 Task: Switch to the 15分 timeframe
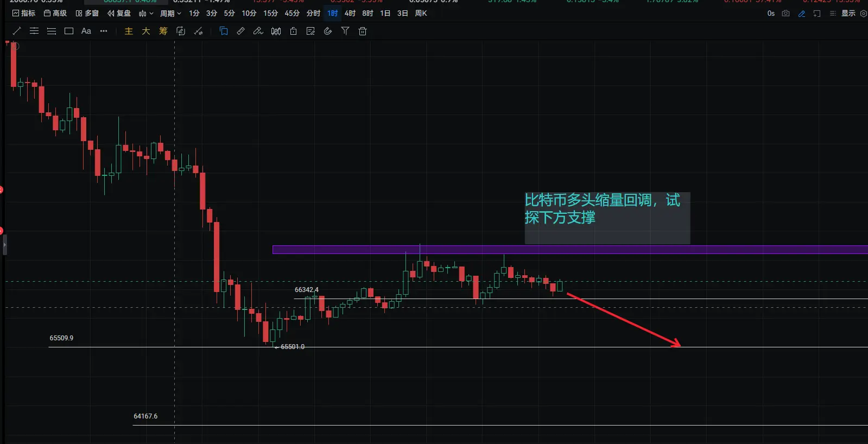pos(271,13)
